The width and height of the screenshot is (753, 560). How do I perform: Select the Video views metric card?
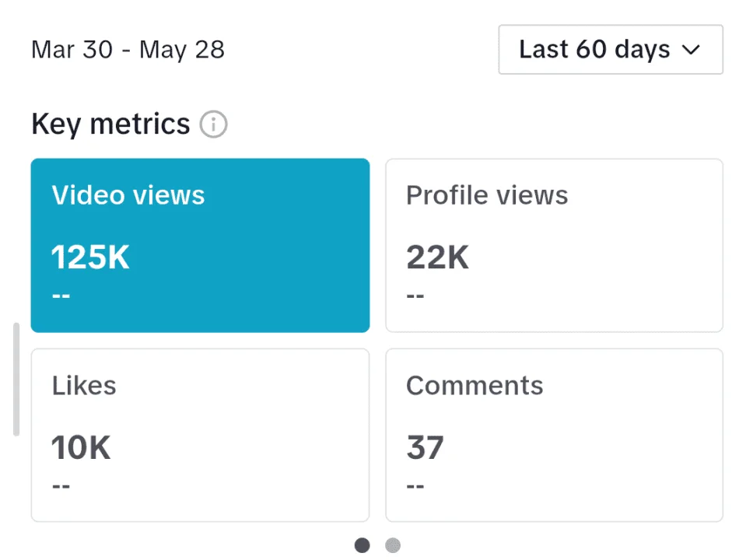(x=200, y=246)
